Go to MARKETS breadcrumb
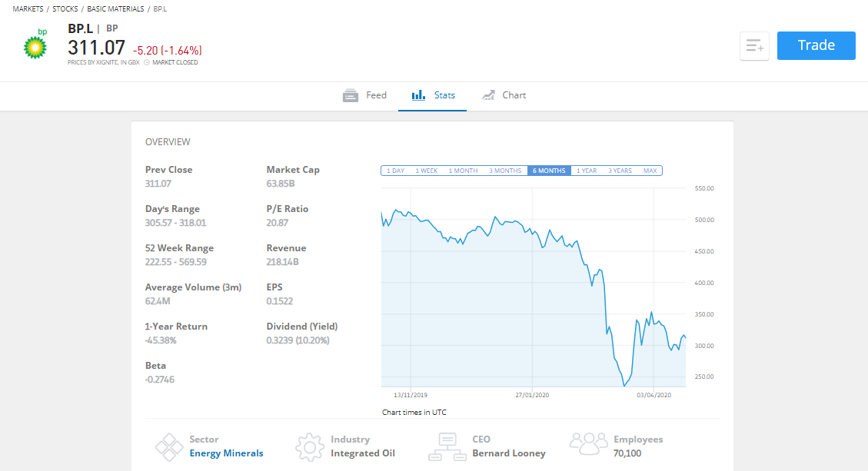Viewport: 868px width, 471px height. coord(28,9)
